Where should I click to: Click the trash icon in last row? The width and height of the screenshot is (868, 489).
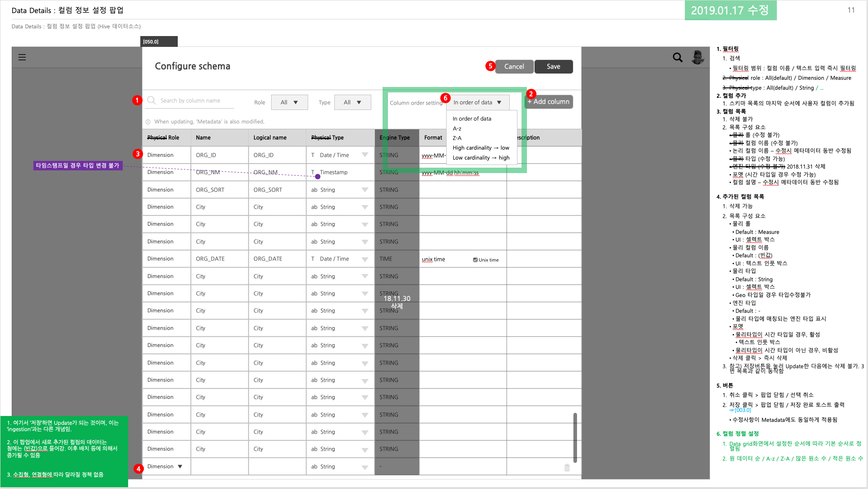tap(567, 467)
